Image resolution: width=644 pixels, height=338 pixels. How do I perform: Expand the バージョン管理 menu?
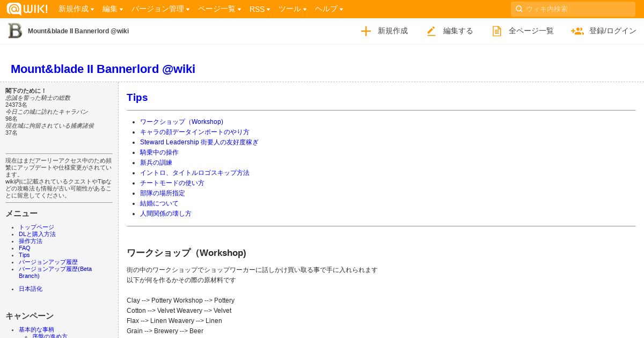pos(160,9)
